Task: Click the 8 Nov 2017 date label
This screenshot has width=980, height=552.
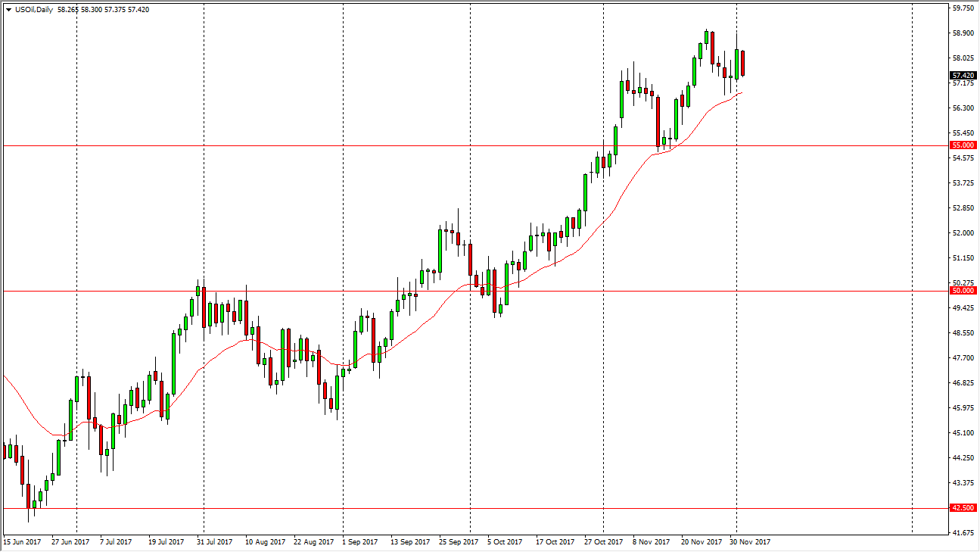Action: (651, 542)
